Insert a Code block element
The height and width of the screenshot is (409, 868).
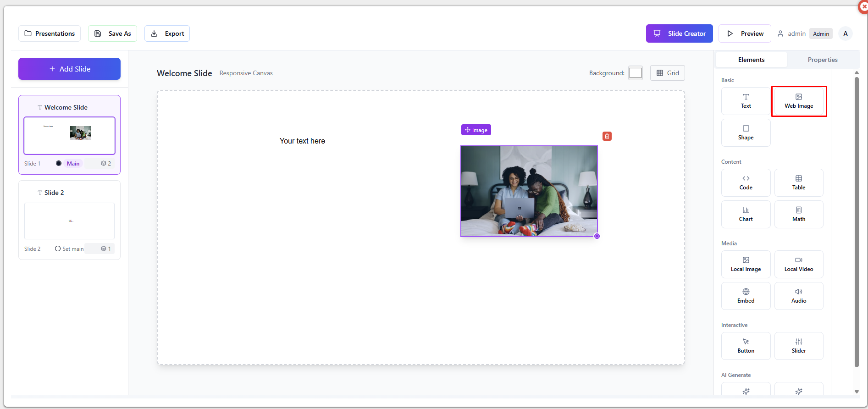click(x=746, y=182)
